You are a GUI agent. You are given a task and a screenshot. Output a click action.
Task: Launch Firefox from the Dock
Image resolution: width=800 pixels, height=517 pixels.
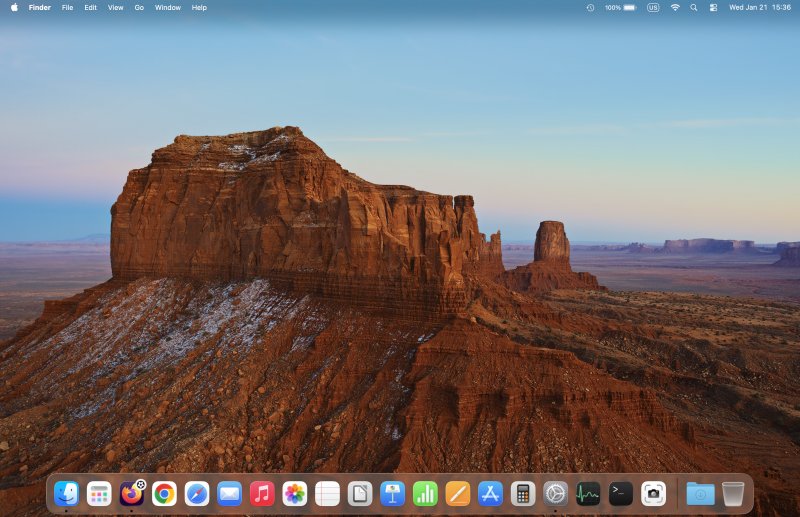pyautogui.click(x=131, y=493)
